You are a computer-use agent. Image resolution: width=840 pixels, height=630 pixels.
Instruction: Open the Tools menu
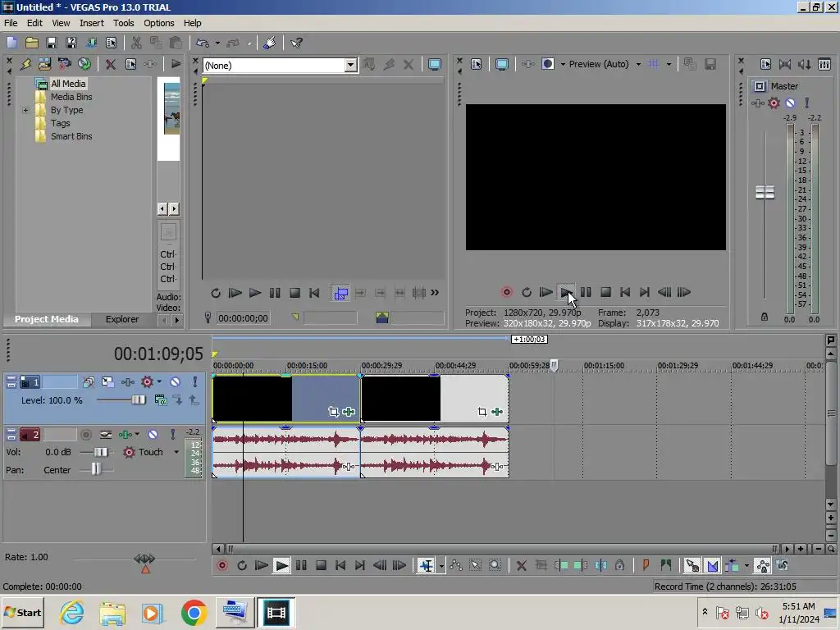[x=123, y=23]
